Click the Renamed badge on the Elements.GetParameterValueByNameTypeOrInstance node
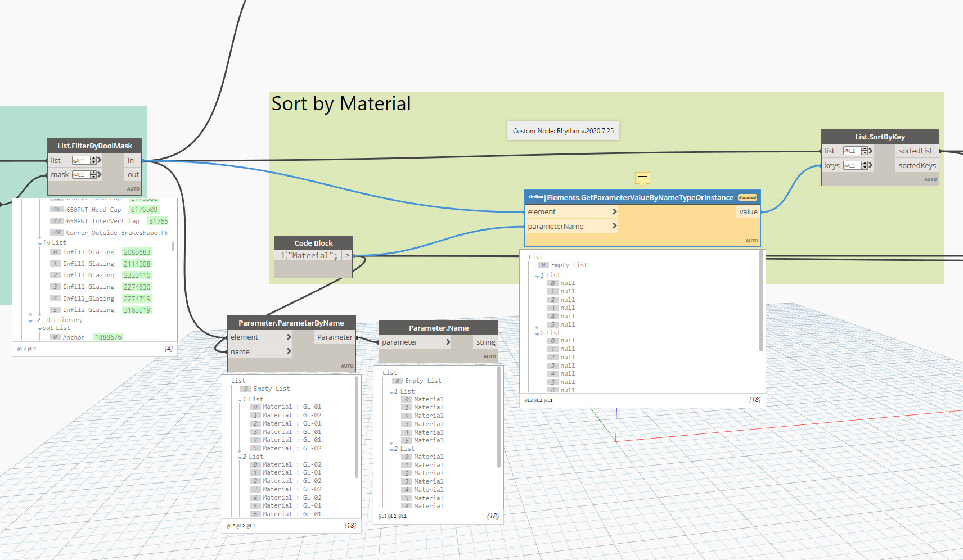 747,197
